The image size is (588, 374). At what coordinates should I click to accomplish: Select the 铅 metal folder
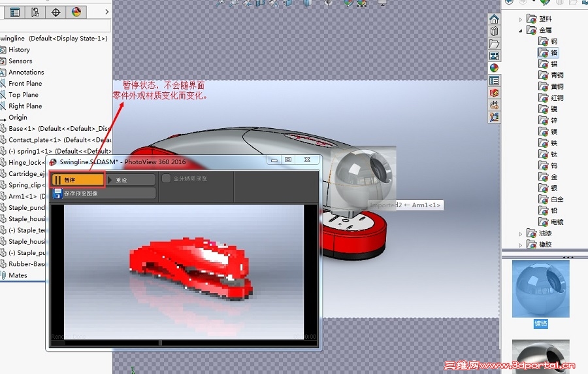coord(548,211)
